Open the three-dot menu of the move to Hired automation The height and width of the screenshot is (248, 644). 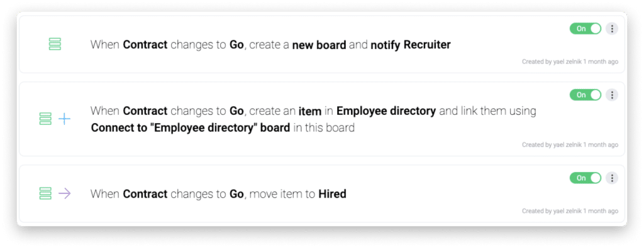(612, 178)
